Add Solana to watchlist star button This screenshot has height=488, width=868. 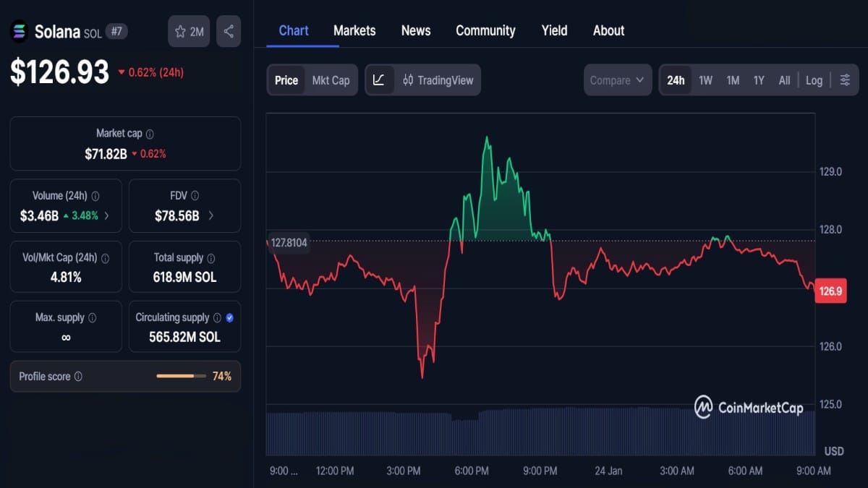(190, 31)
